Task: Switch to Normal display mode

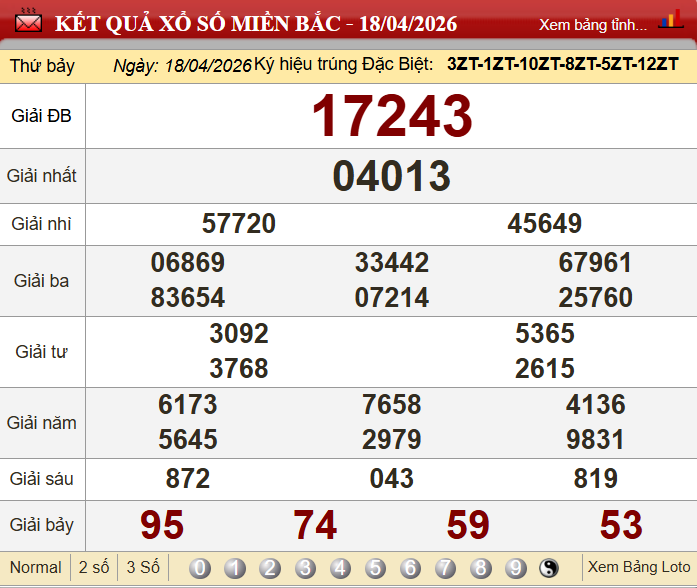Action: pyautogui.click(x=35, y=568)
